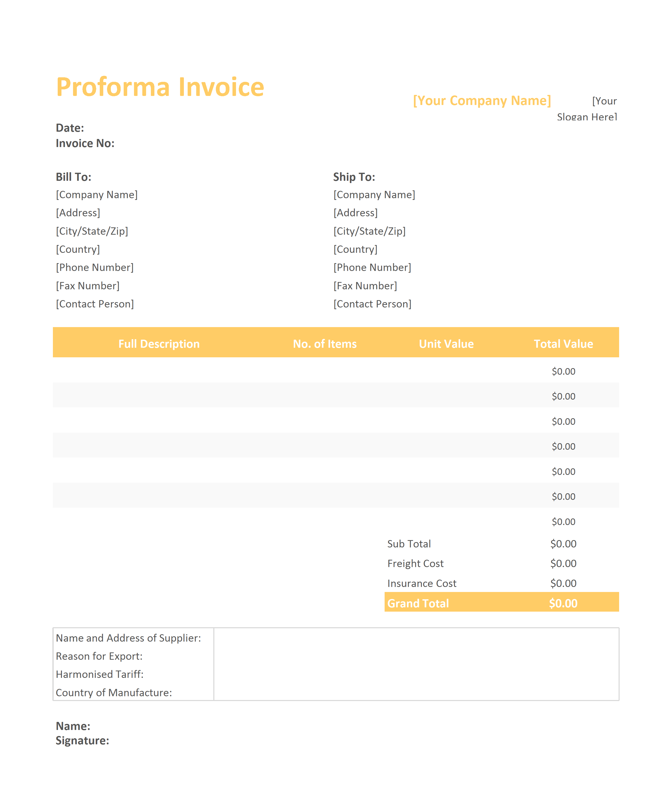Viewport: 672px width, 805px height.
Task: Click the Invoice No: label
Action: click(85, 143)
